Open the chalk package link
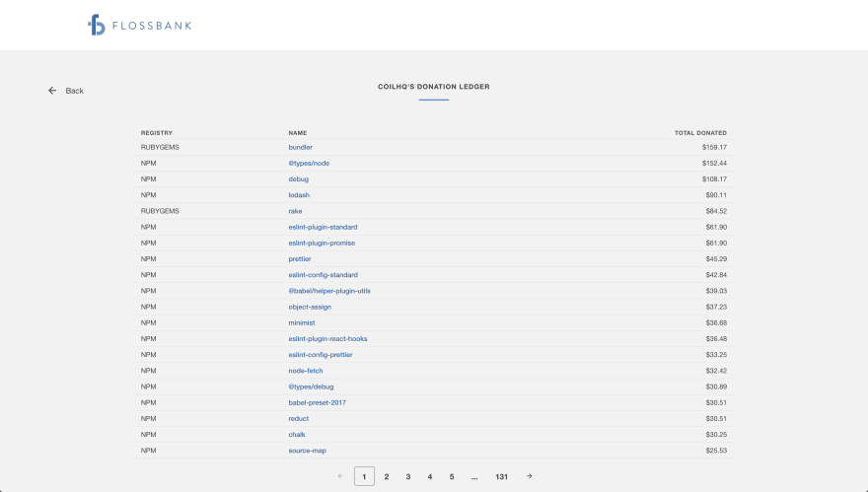 pos(297,435)
